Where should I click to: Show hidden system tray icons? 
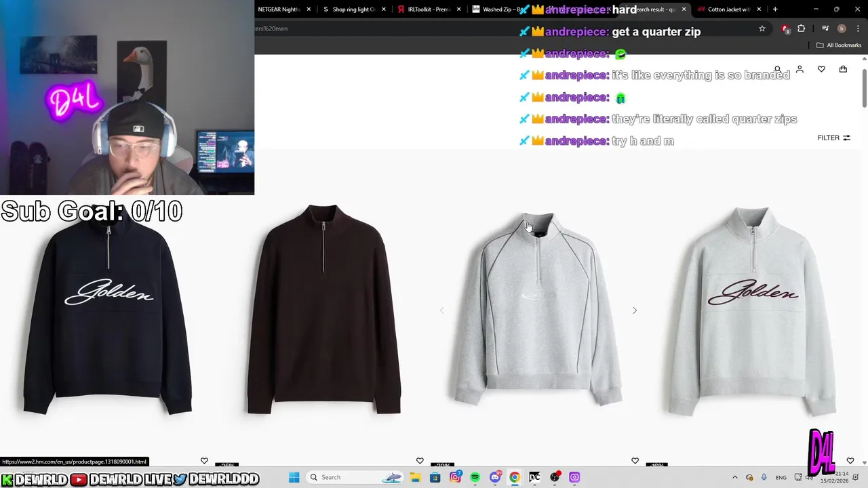[x=735, y=477]
